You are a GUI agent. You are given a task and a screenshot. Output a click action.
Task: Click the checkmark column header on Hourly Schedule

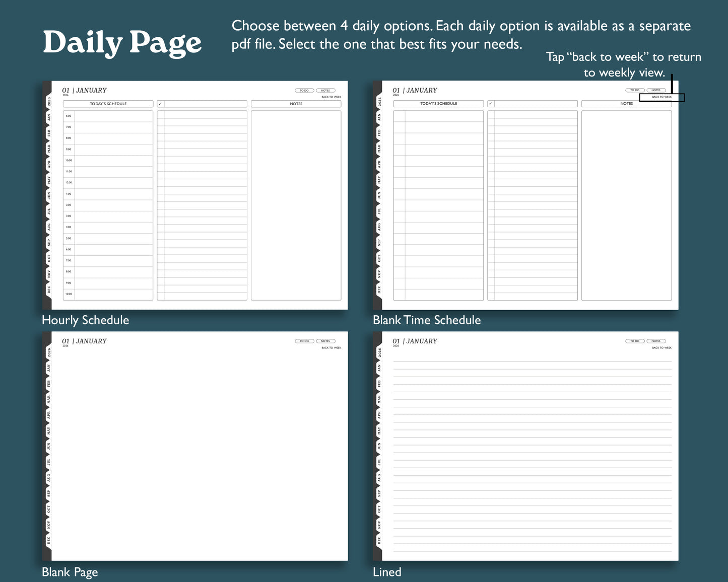(x=160, y=104)
